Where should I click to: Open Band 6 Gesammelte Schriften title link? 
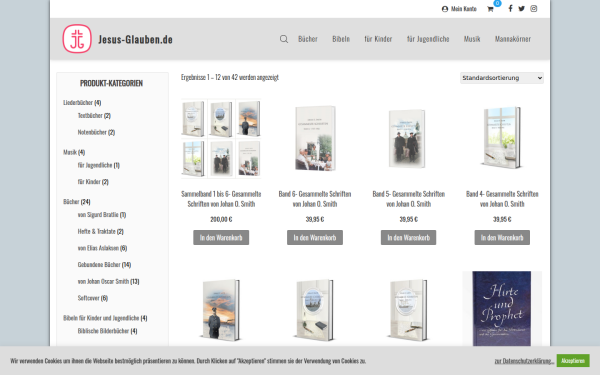(315, 199)
